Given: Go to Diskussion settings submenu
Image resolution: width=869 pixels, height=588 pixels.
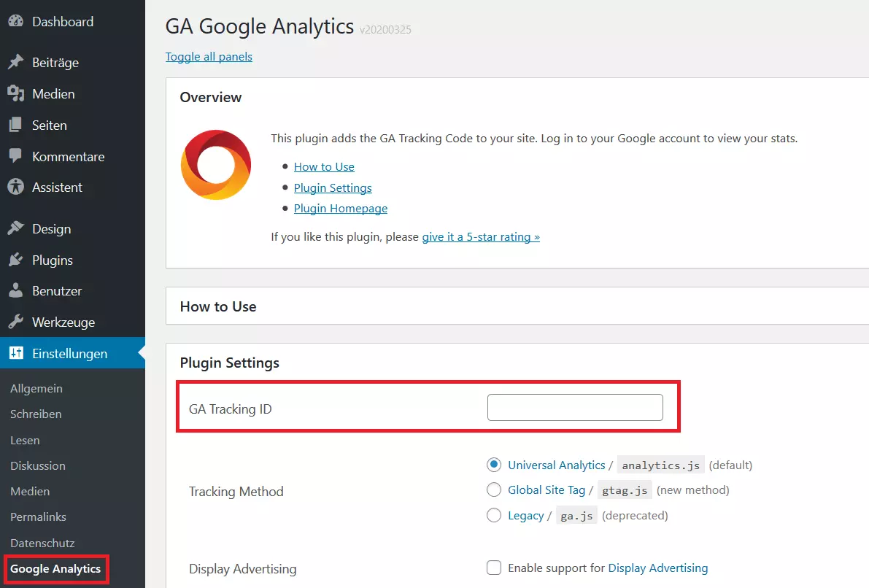Looking at the screenshot, I should 38,465.
